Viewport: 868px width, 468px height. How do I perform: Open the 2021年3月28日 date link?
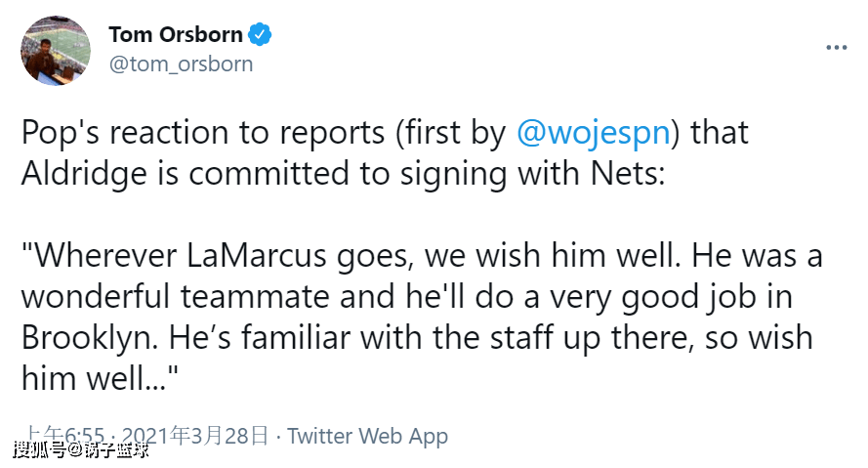coord(195,436)
